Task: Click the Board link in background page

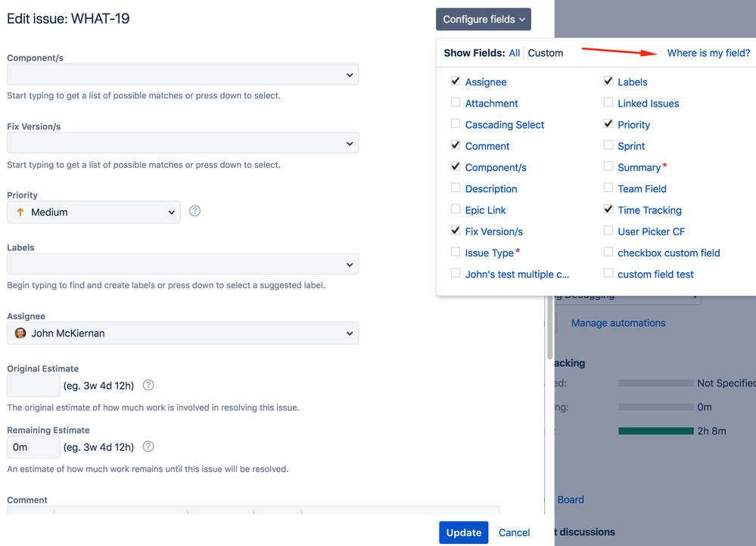Action: pyautogui.click(x=571, y=500)
